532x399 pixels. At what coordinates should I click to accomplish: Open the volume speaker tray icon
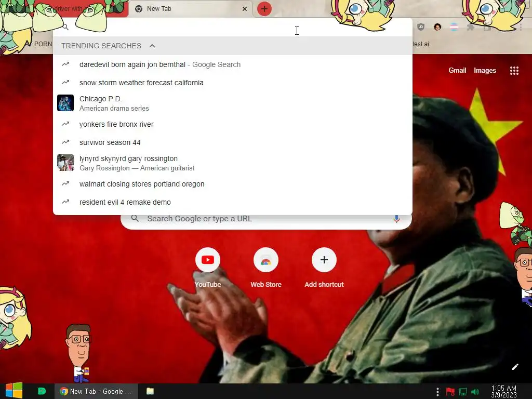(x=475, y=392)
